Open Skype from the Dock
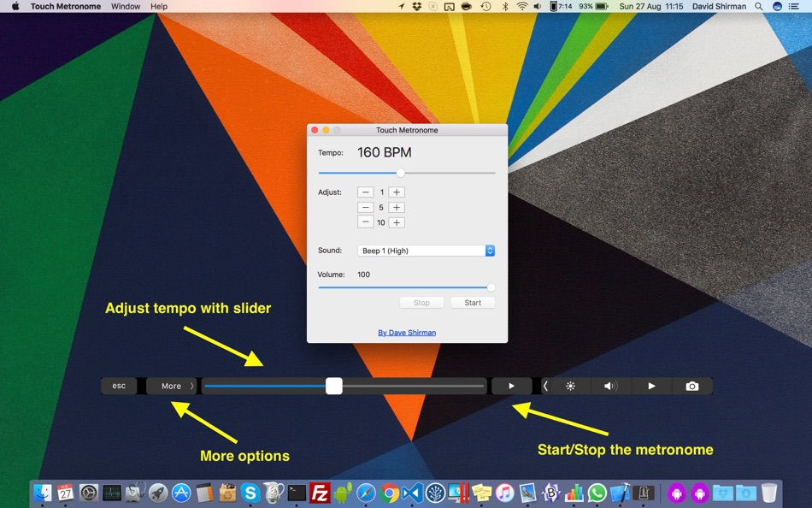 (x=250, y=493)
